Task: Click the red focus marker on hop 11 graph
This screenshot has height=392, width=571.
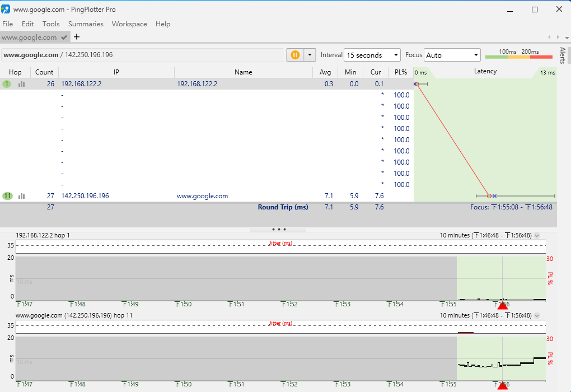Action: (503, 385)
